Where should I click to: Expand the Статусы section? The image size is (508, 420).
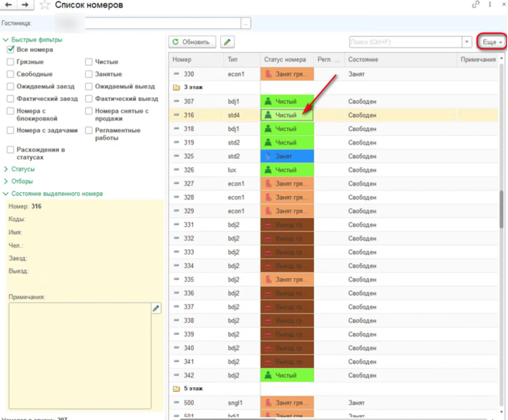click(x=5, y=169)
